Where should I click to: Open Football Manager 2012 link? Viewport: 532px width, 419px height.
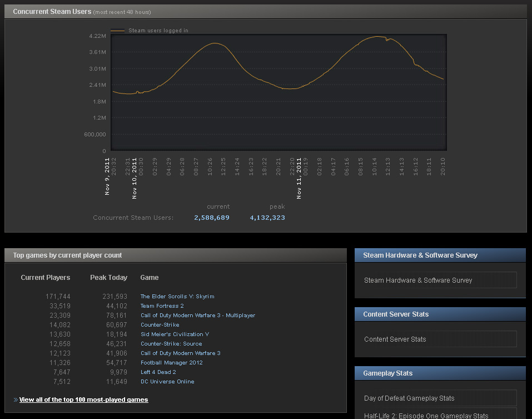pos(172,363)
